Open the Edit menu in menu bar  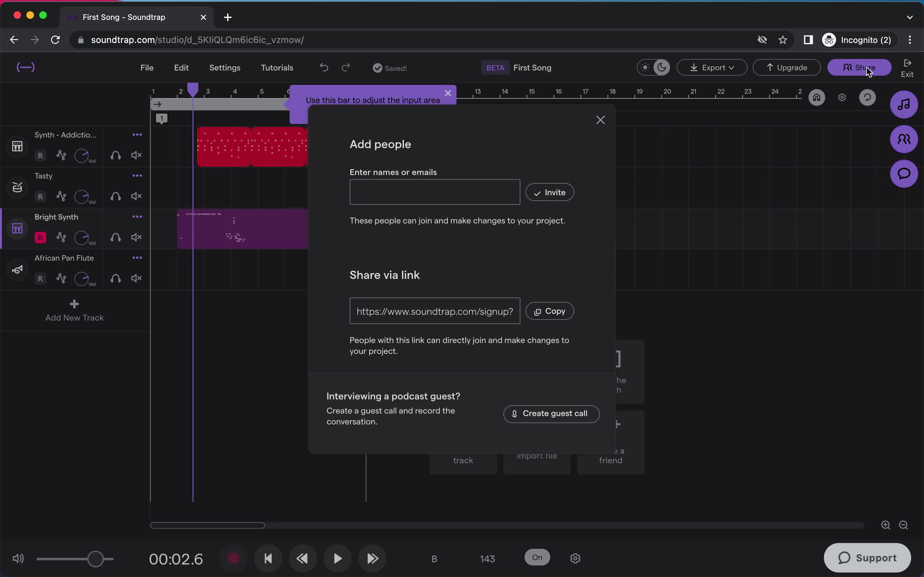point(180,67)
